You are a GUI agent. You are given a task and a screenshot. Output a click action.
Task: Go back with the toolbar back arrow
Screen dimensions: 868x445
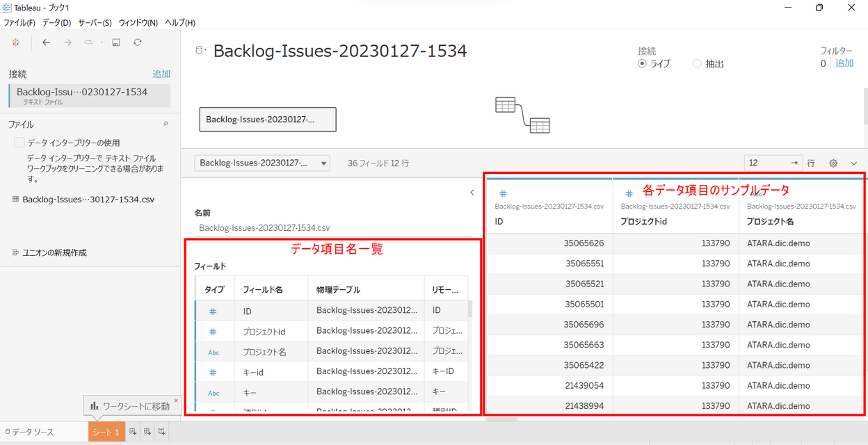pos(46,42)
